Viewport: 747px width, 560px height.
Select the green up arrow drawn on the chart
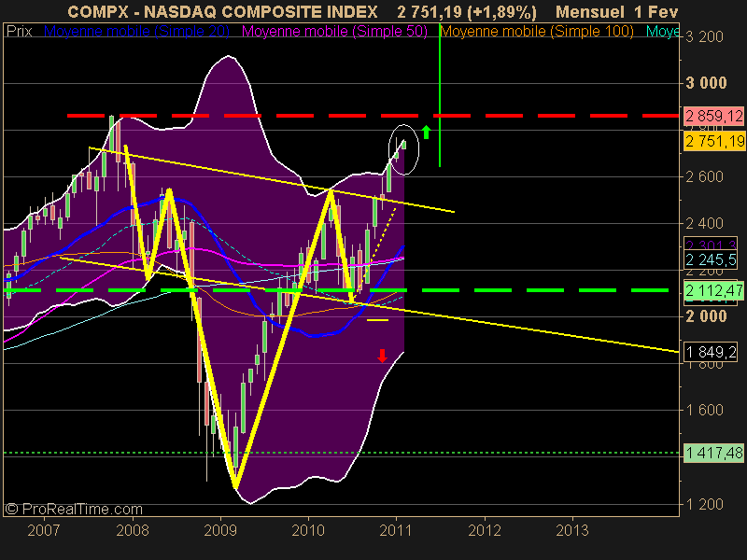pyautogui.click(x=427, y=132)
